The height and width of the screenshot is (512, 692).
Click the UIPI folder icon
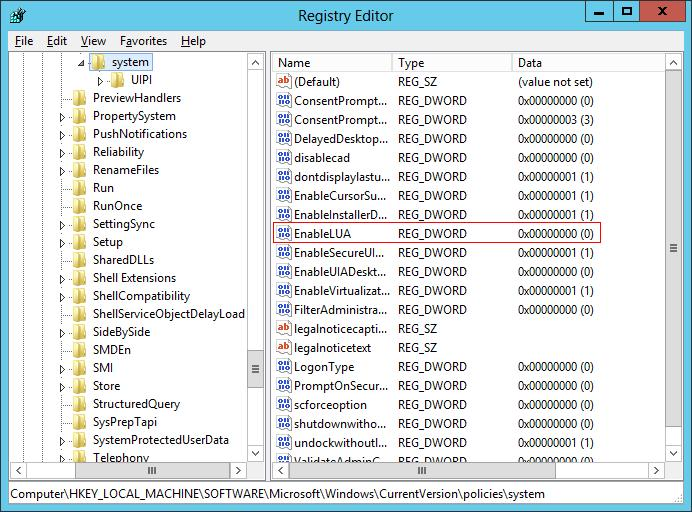coord(118,80)
